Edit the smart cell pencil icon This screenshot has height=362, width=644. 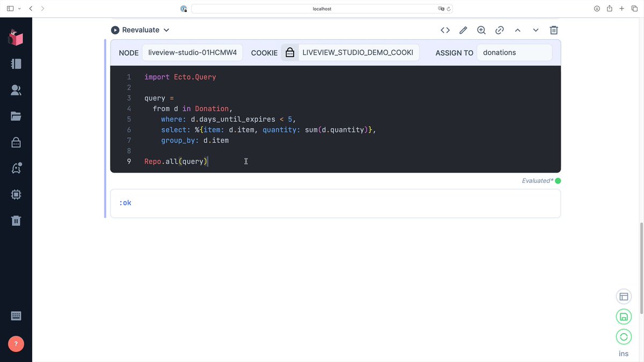pyautogui.click(x=463, y=30)
